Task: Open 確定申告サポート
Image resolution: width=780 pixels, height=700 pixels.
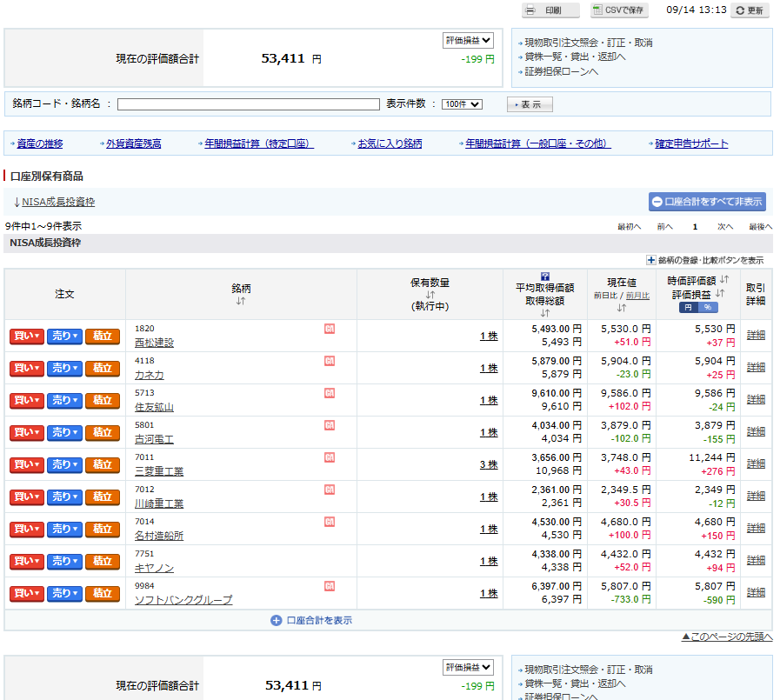Action: [691, 143]
